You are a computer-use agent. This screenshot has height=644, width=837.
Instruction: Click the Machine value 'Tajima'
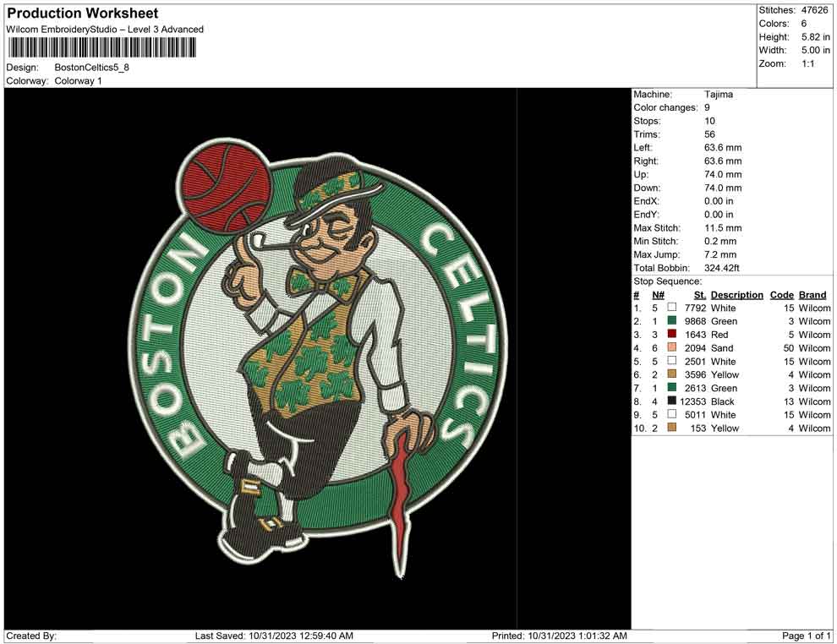click(719, 95)
